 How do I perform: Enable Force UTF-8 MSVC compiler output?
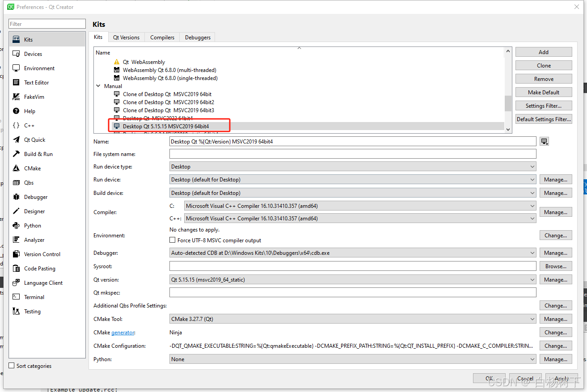[173, 240]
